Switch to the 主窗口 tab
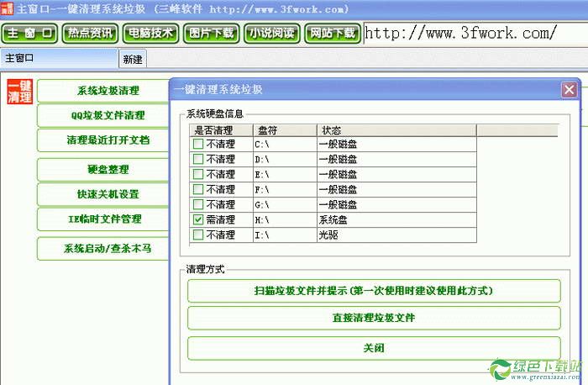Image resolution: width=588 pixels, height=385 pixels. 59,59
